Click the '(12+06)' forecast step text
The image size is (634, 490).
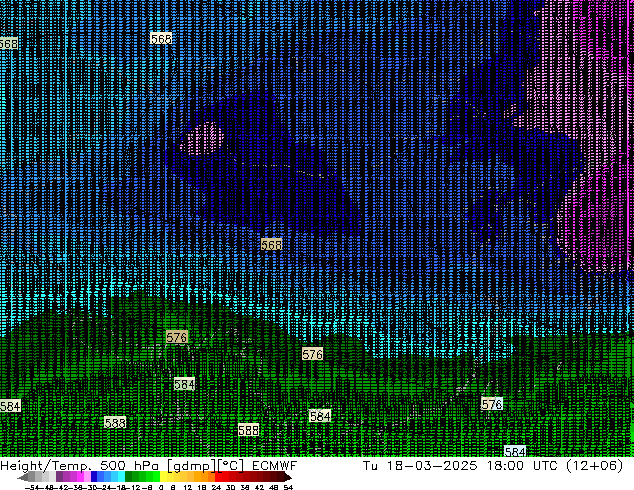[x=594, y=466]
